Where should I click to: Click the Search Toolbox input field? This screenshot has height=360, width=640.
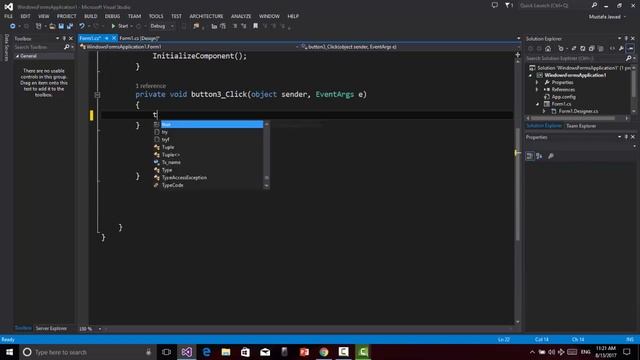[x=39, y=47]
